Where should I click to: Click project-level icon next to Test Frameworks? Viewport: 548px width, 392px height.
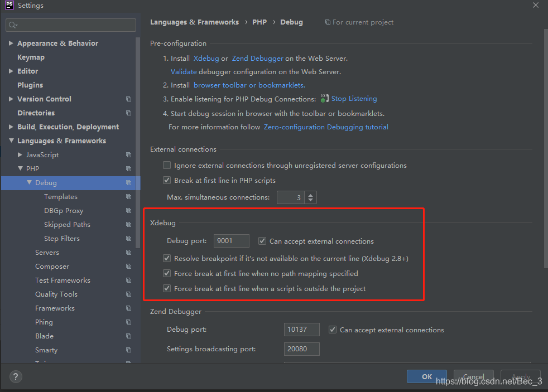click(128, 280)
